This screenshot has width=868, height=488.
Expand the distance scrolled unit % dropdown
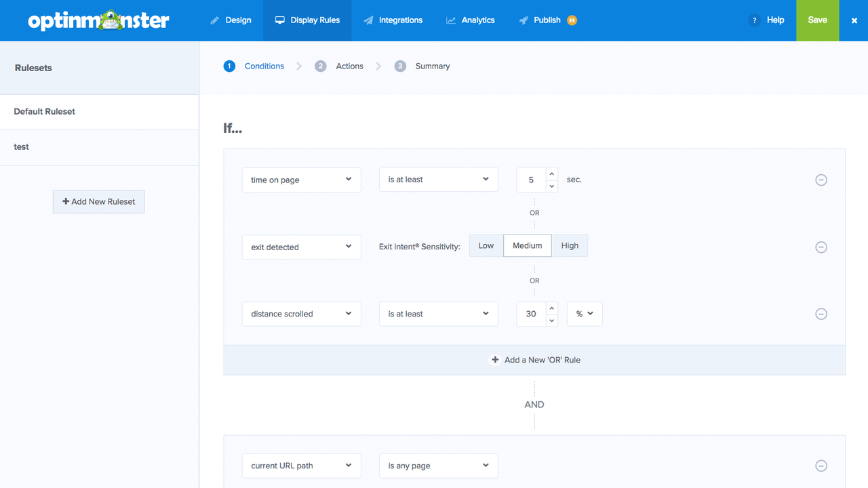click(585, 314)
